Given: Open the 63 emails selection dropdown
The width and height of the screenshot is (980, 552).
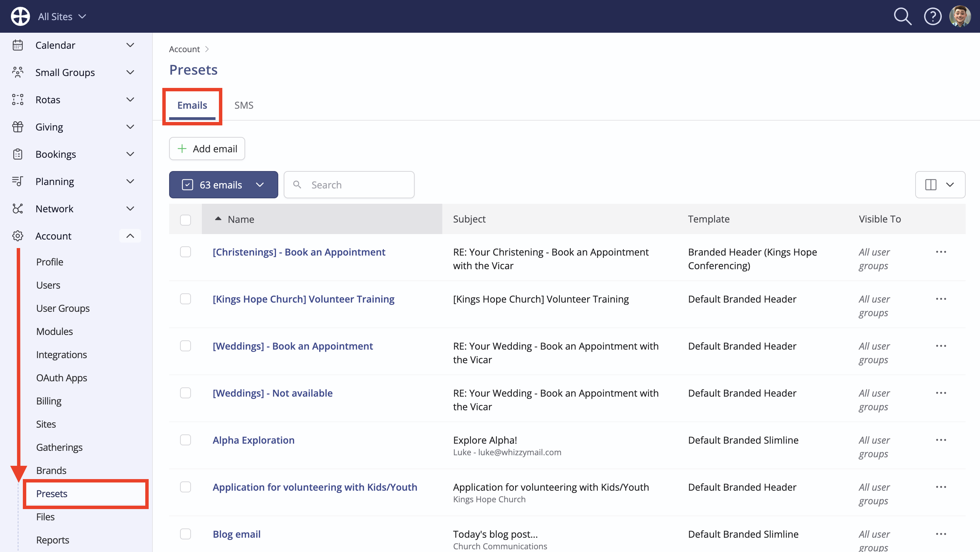Looking at the screenshot, I should pos(223,185).
